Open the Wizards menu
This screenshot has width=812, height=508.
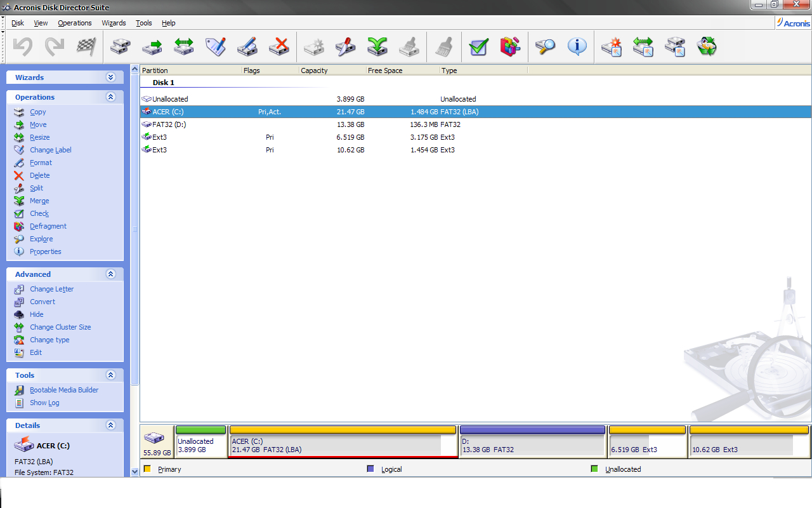pyautogui.click(x=114, y=23)
